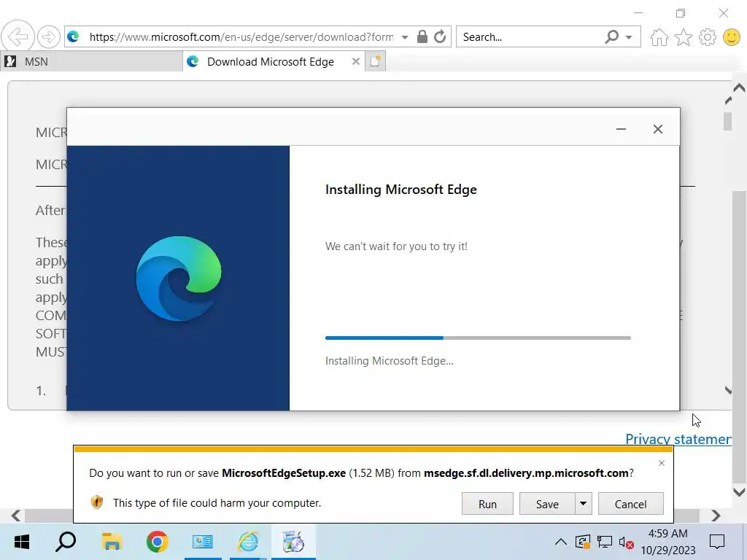Click the Microsoft Edge logo in installer
The image size is (747, 560).
(179, 279)
